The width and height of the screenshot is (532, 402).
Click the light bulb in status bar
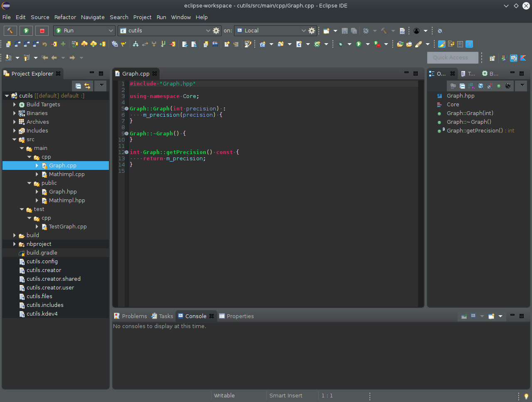pos(526,396)
